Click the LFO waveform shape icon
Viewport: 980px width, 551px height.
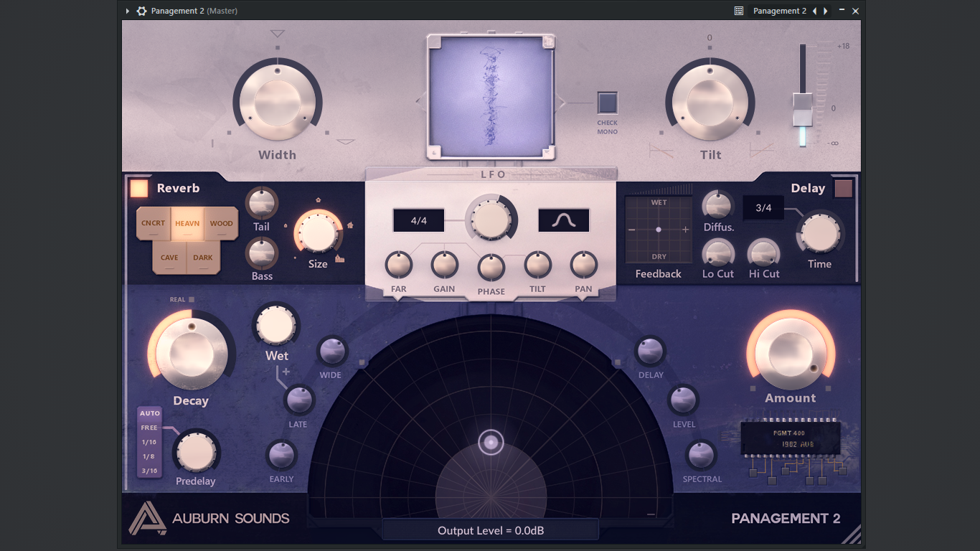click(x=564, y=220)
